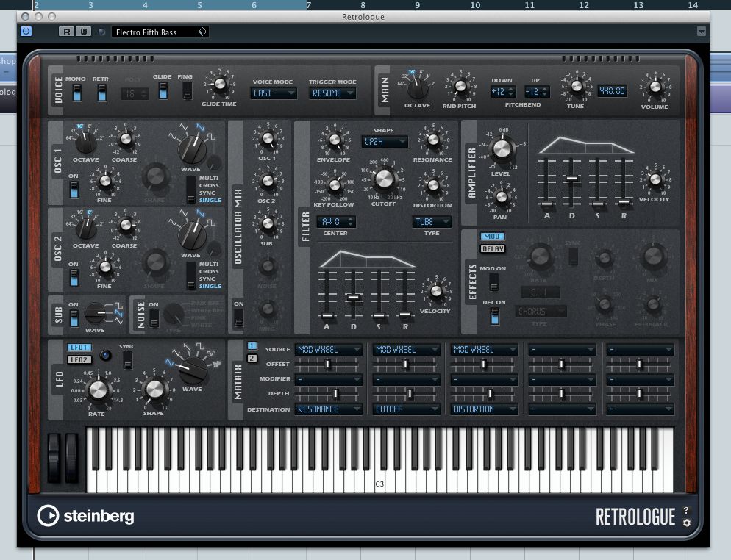The image size is (731, 560).
Task: Click the LFO Rate knob
Action: tap(98, 390)
